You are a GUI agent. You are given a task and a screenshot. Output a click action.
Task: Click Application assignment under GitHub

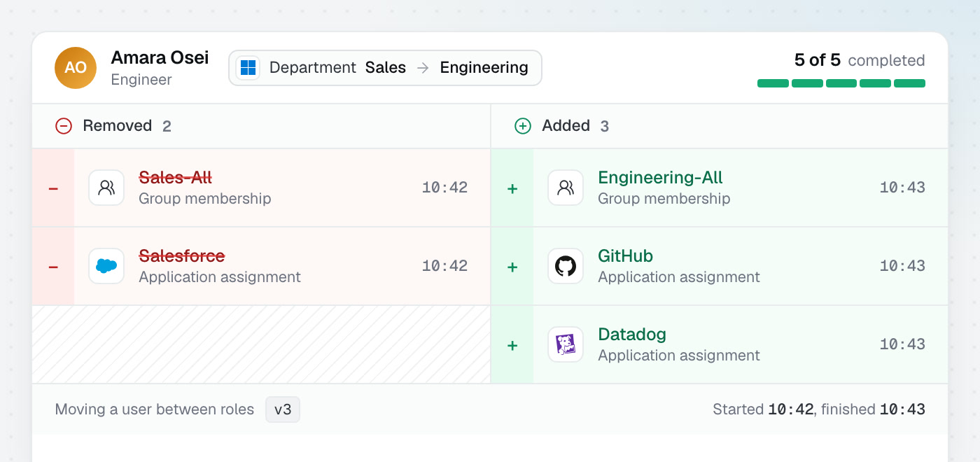click(679, 277)
